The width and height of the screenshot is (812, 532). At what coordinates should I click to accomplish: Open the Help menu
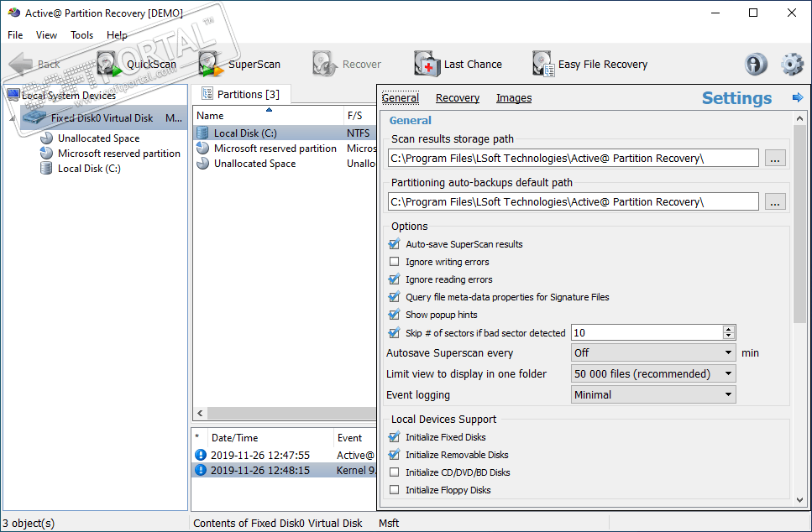click(x=117, y=34)
